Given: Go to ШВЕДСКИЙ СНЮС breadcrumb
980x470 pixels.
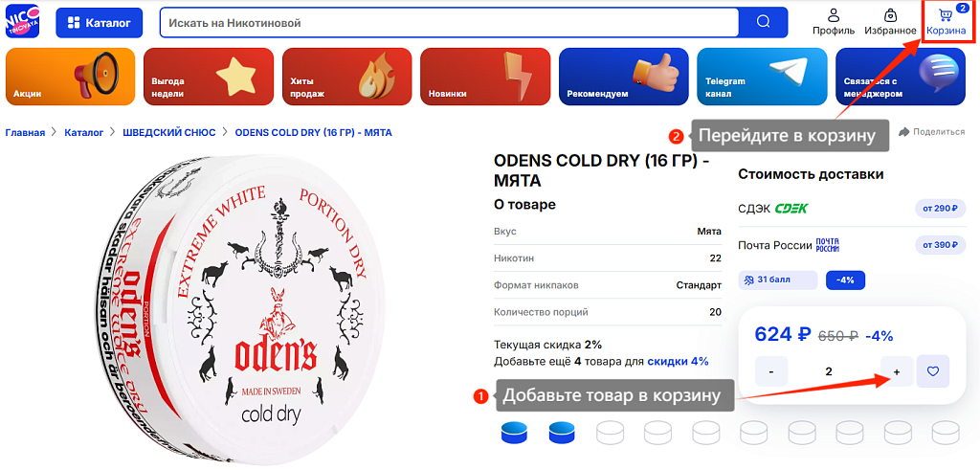Looking at the screenshot, I should click(x=168, y=132).
